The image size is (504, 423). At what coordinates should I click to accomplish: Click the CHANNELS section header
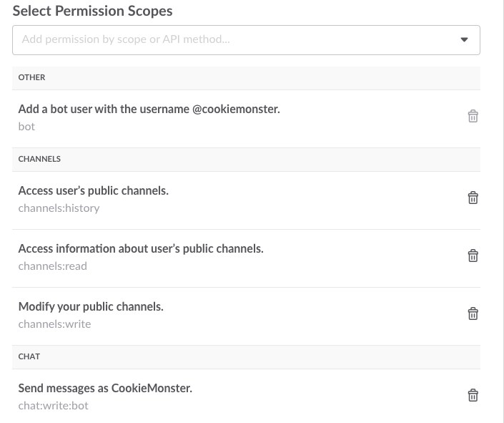coord(246,160)
